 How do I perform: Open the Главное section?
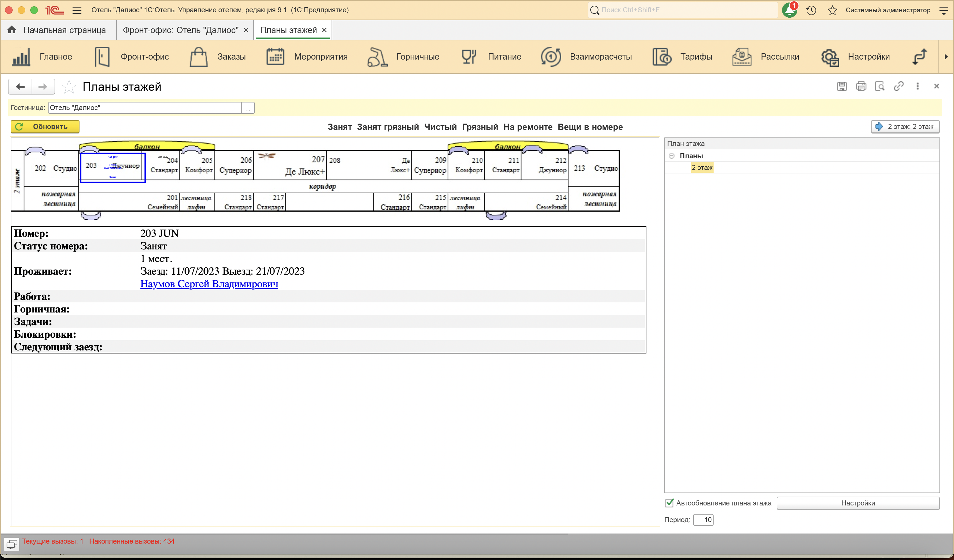click(42, 57)
